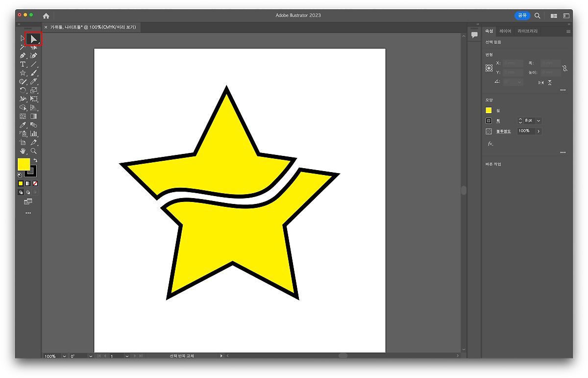
Task: Click the 획 stroke label link
Action: pos(498,121)
